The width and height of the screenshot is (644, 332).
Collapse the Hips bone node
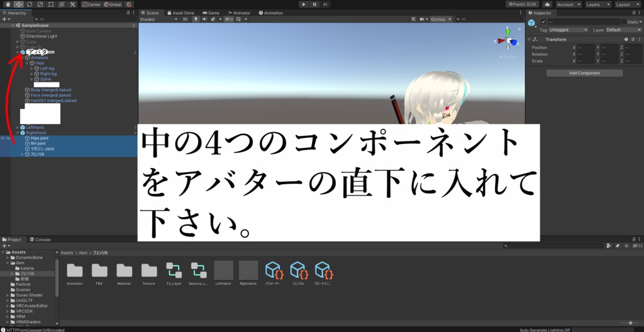point(27,64)
